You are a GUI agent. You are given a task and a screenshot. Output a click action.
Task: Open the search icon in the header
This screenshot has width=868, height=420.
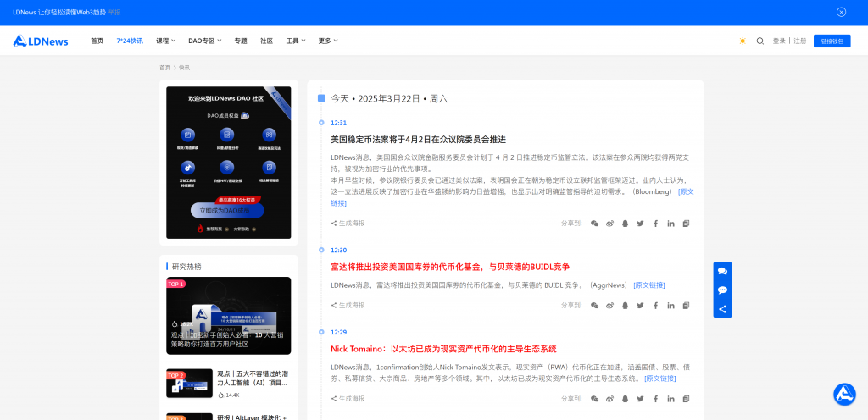tap(760, 41)
